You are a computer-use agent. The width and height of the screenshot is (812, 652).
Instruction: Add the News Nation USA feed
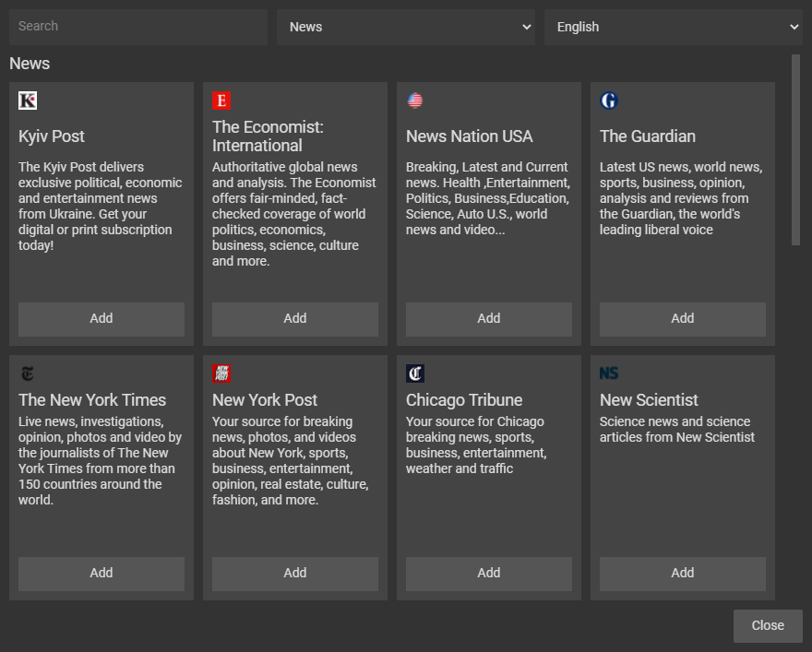pyautogui.click(x=489, y=319)
